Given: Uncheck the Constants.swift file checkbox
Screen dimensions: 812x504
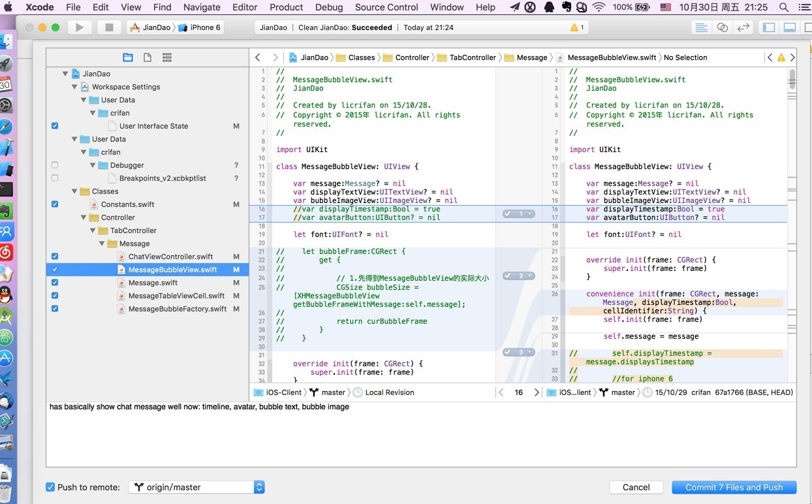Looking at the screenshot, I should pyautogui.click(x=55, y=204).
